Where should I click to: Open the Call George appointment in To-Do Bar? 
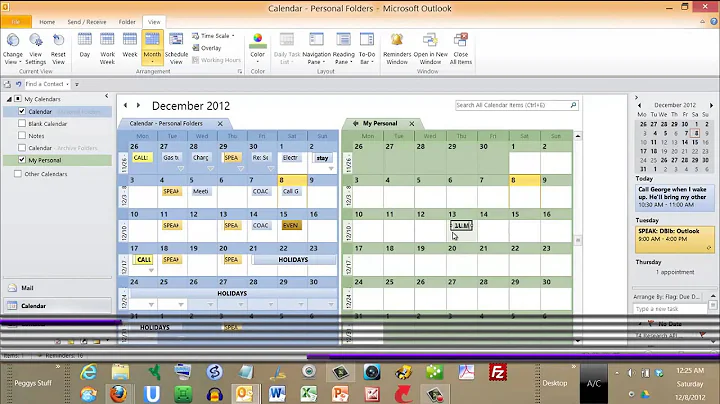point(675,197)
